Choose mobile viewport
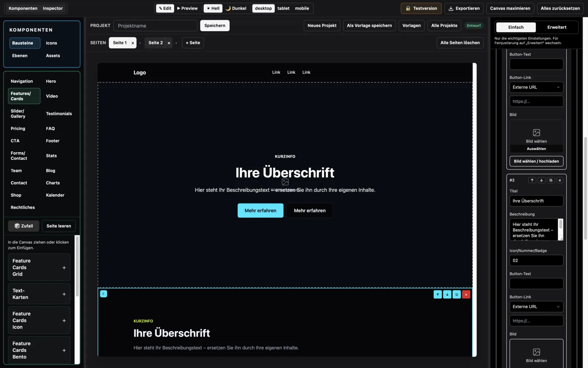Viewport: 588px width, 368px height. point(302,8)
